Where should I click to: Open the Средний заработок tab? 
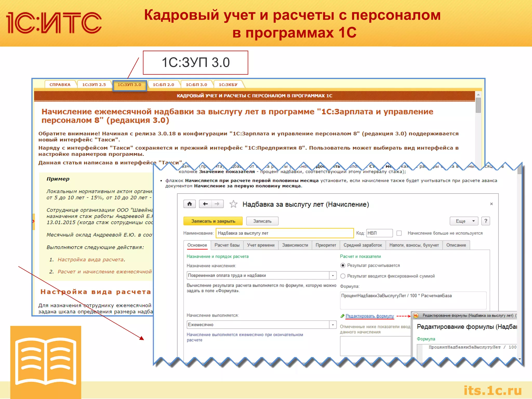point(363,245)
